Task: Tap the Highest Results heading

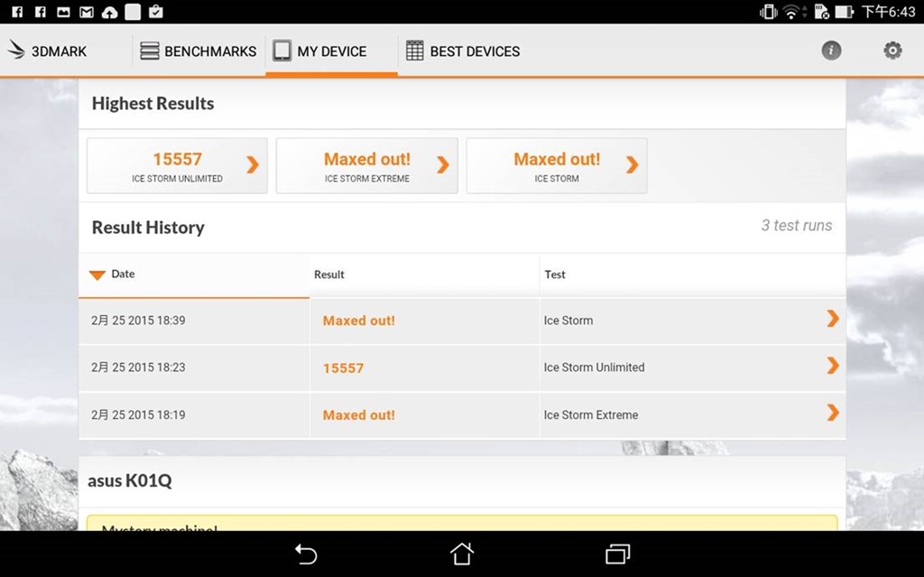Action: pos(152,103)
